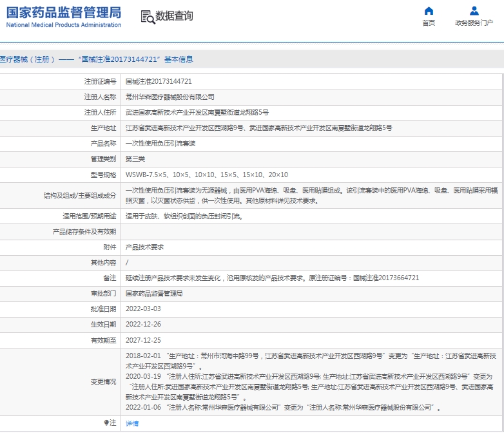The image size is (504, 438).
Task: Select the slash value for 其他内容
Action: click(127, 263)
